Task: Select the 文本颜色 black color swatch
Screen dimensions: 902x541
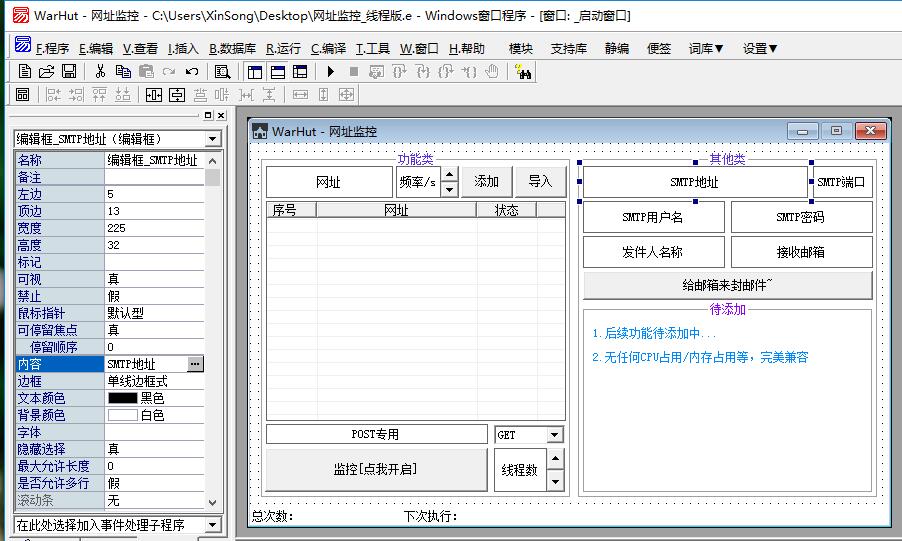Action: pyautogui.click(x=123, y=398)
